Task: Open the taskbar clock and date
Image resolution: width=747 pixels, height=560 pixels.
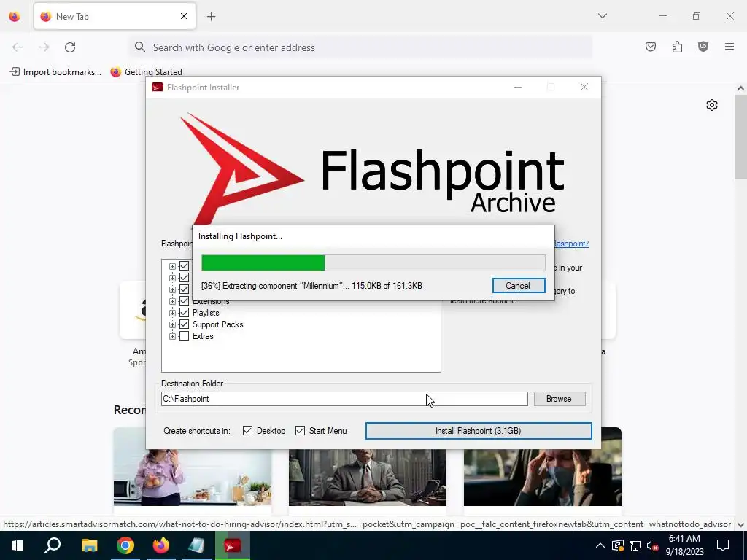Action: [684, 545]
